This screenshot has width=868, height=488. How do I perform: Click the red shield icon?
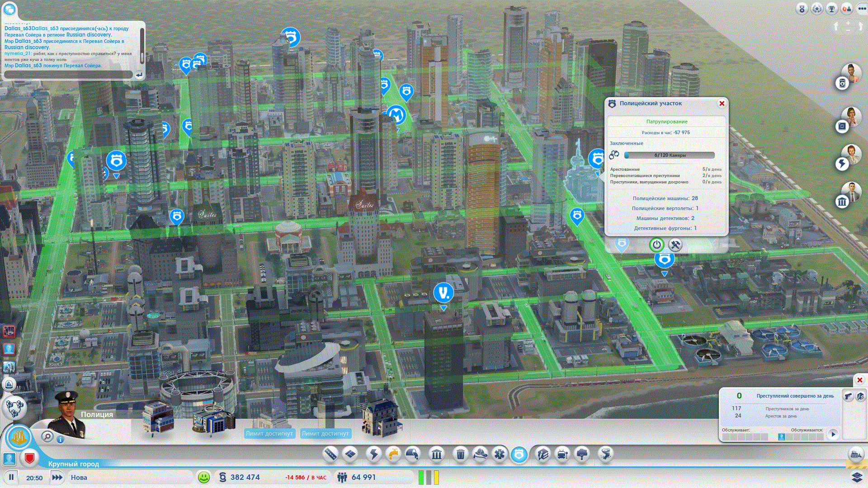click(x=30, y=458)
